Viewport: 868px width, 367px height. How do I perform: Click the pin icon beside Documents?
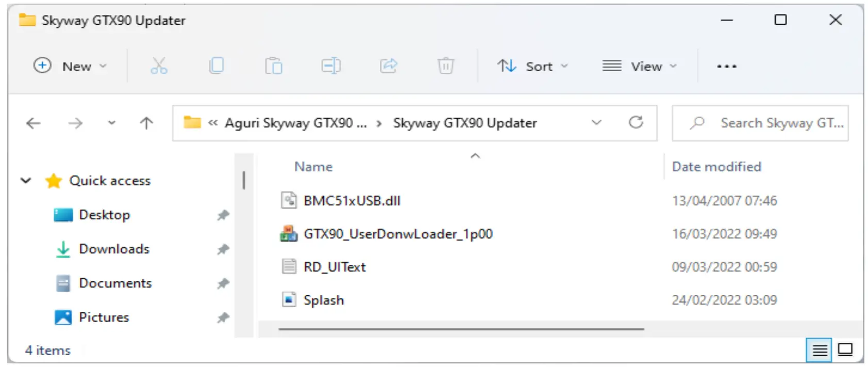223,283
